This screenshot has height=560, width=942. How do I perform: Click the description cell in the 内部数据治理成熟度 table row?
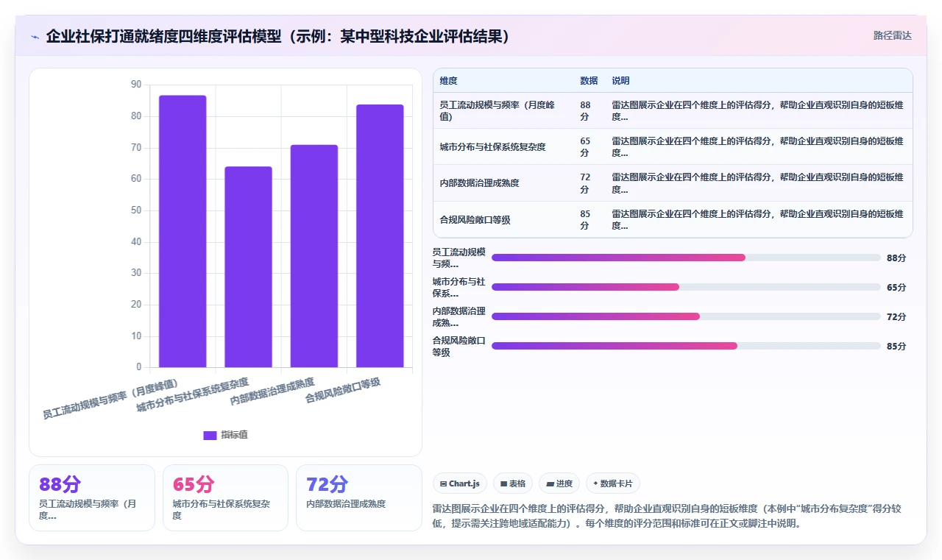coord(757,182)
